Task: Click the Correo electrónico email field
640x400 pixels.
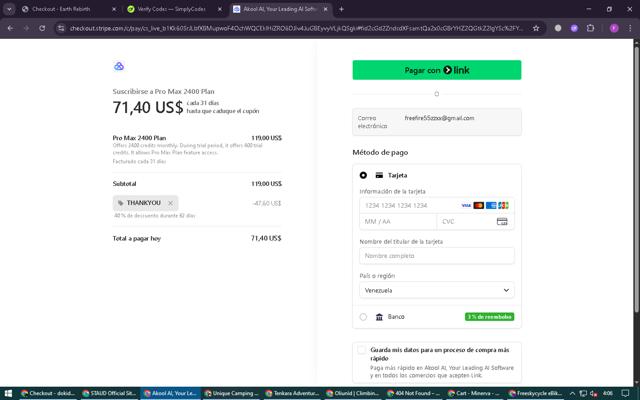Action: tap(437, 122)
